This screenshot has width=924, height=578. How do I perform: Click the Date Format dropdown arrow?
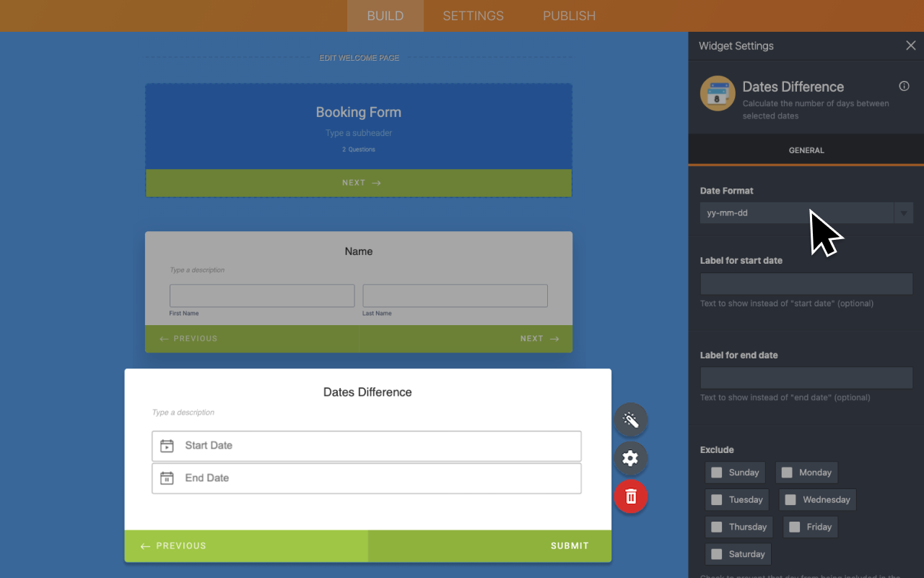tap(903, 213)
